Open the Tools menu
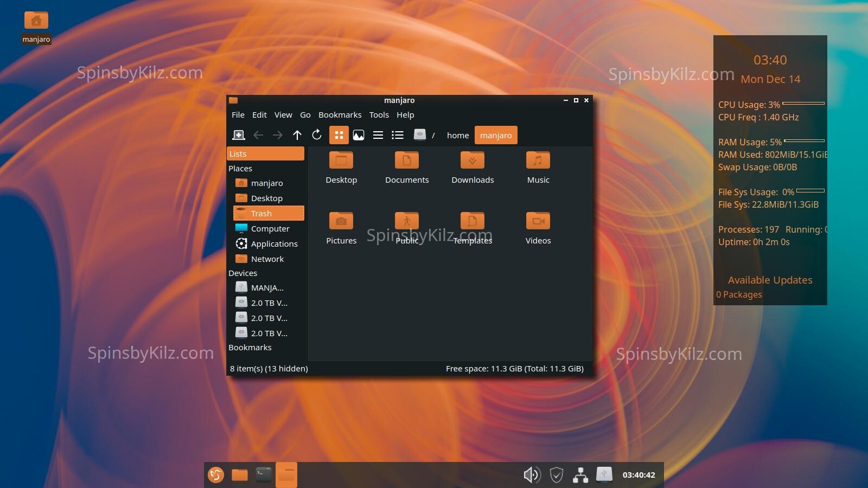The height and width of the screenshot is (488, 868). click(x=379, y=115)
